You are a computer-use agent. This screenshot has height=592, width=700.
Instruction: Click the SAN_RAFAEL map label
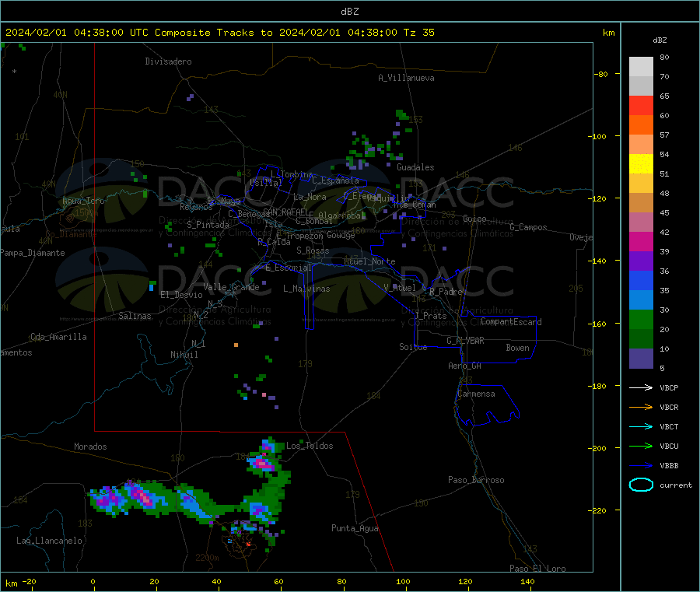coord(285,212)
